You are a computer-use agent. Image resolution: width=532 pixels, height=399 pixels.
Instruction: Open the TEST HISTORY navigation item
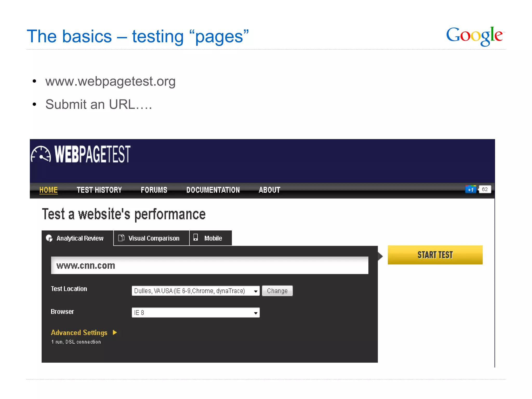(99, 190)
